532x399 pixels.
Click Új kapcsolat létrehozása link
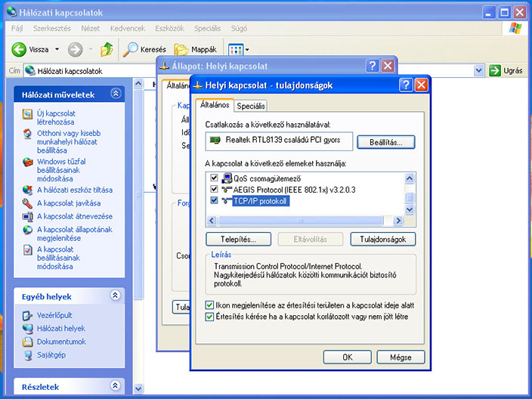point(56,118)
